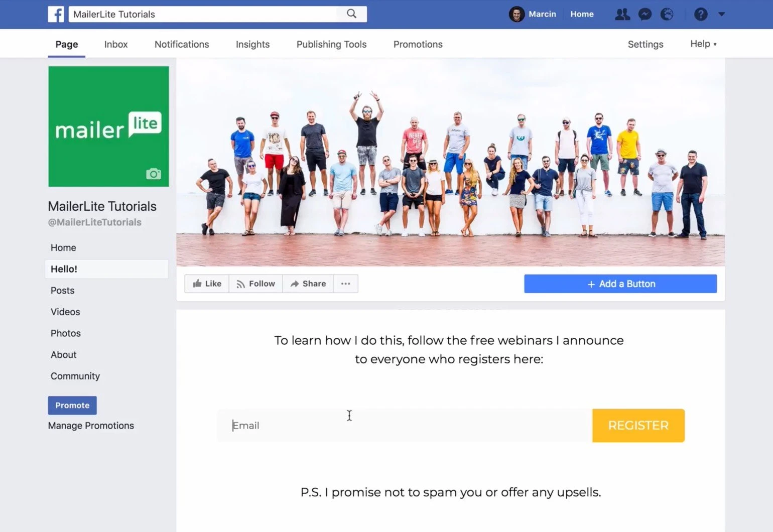Select Community in the left sidebar
773x532 pixels.
75,376
